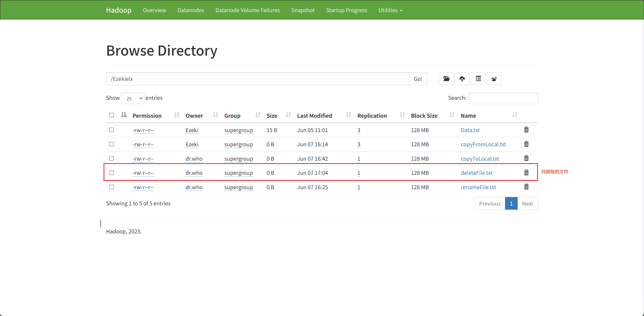The width and height of the screenshot is (644, 316).
Task: Click trash icon for copyToLocal.txt
Action: (x=526, y=158)
